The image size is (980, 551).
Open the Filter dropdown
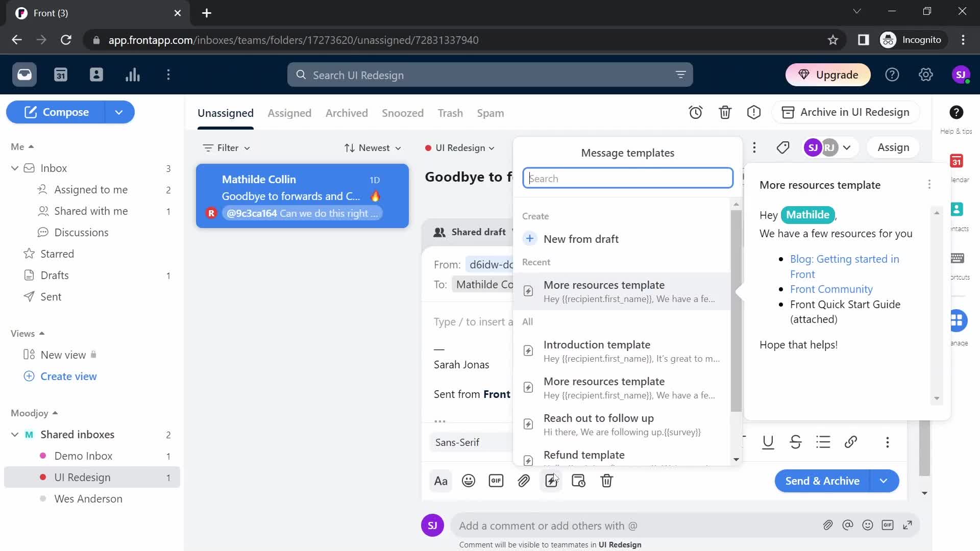(x=227, y=148)
